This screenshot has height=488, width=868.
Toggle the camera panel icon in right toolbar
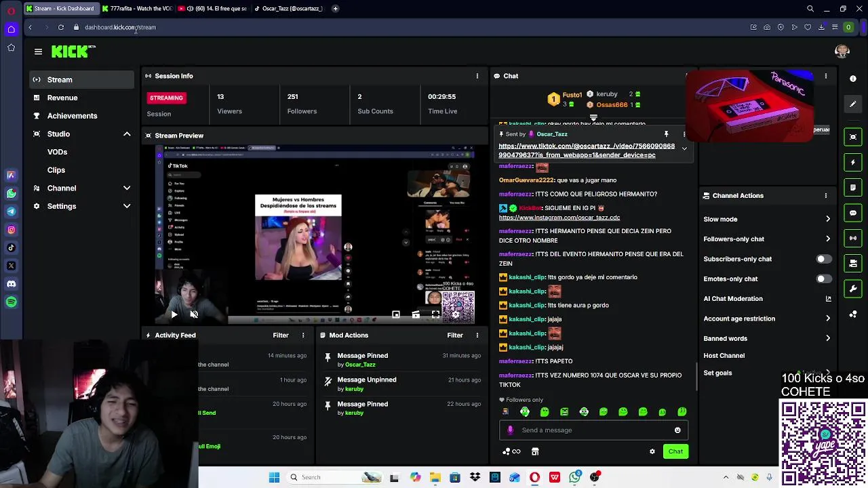[x=853, y=263]
